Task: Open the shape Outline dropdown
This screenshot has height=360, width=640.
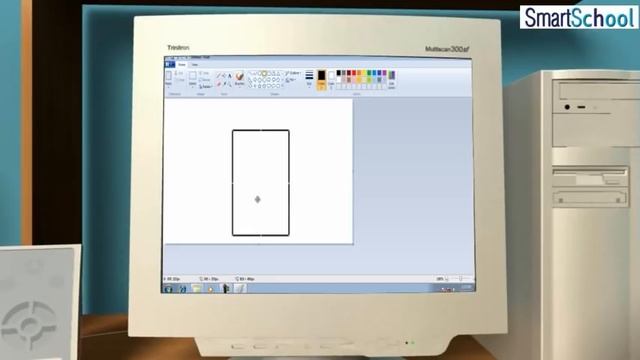Action: click(x=292, y=73)
